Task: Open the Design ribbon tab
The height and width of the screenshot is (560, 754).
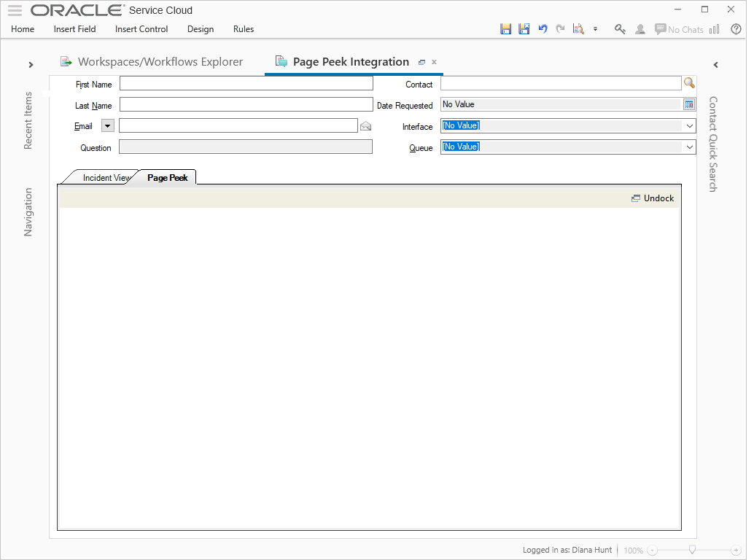Action: [x=200, y=29]
